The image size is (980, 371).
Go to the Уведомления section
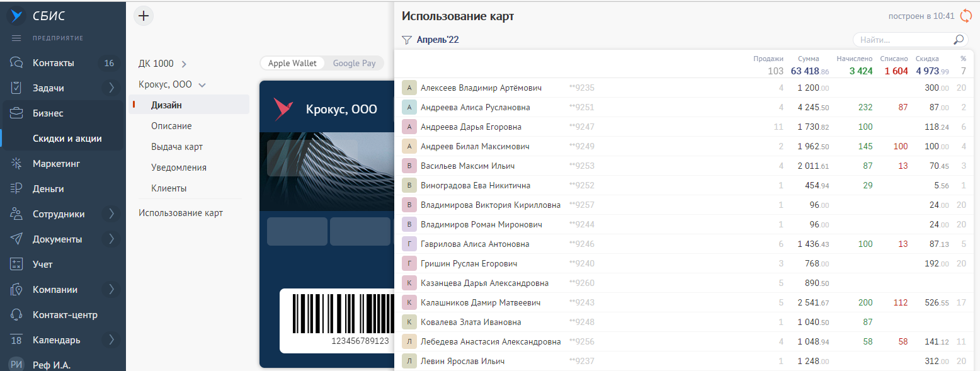click(x=179, y=168)
